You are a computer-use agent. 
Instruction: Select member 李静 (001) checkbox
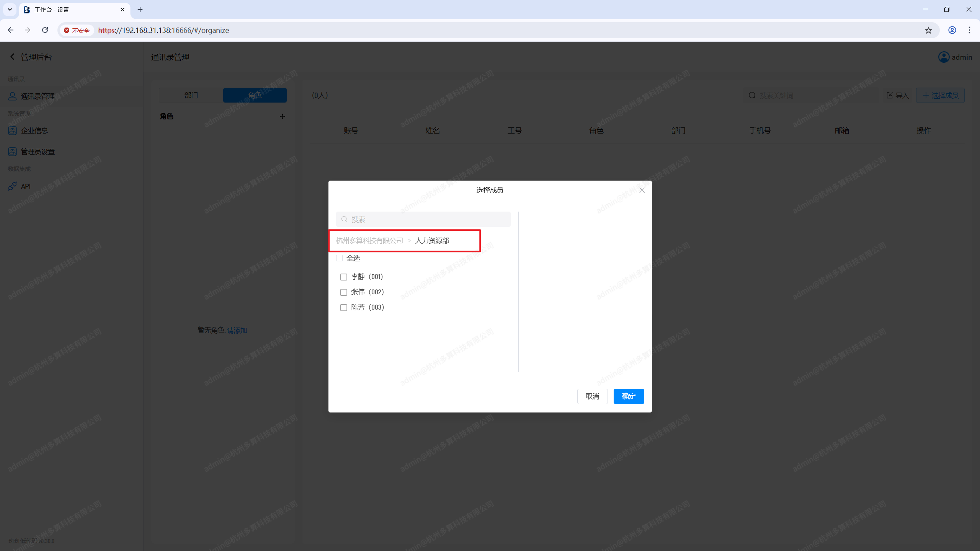344,277
